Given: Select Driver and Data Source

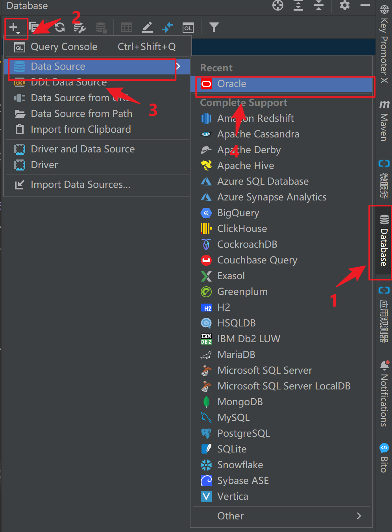Looking at the screenshot, I should tap(97, 149).
